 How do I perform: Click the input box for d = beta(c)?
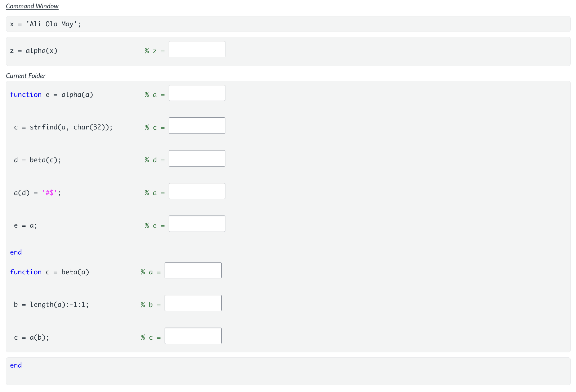[x=197, y=159]
